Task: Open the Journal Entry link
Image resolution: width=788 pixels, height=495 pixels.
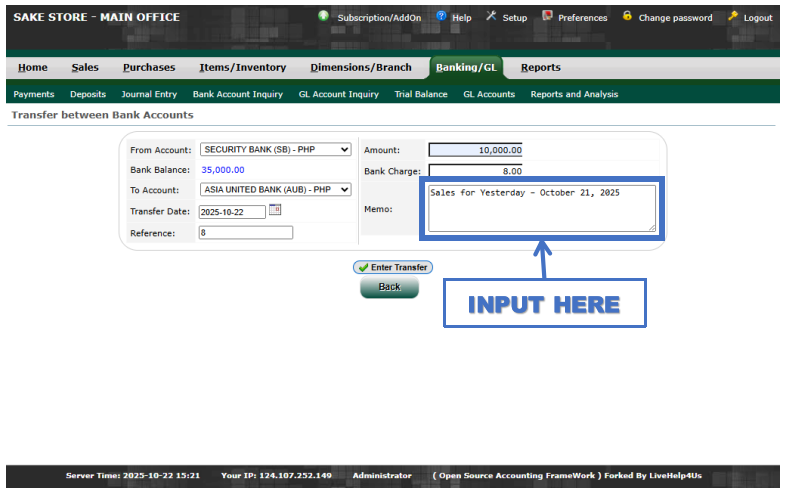Action: tap(149, 94)
